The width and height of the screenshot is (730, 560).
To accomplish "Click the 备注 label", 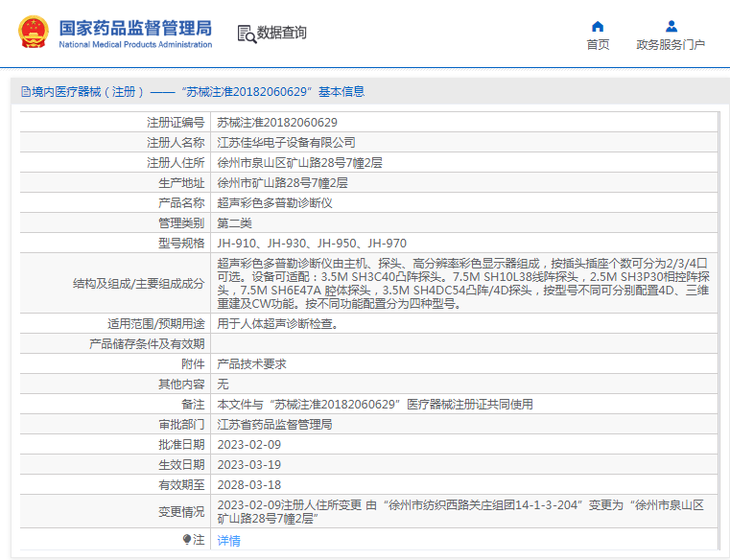I will [x=193, y=404].
